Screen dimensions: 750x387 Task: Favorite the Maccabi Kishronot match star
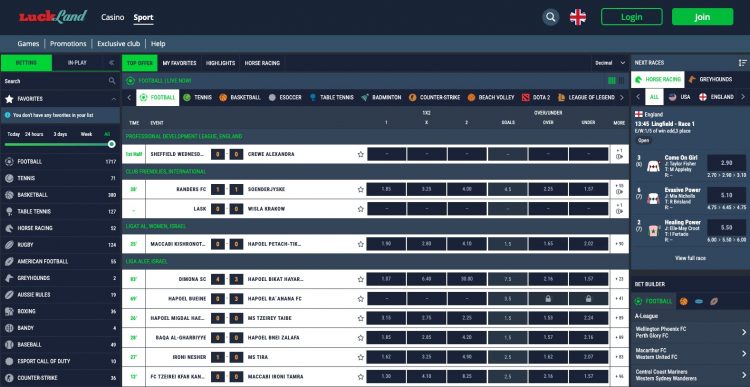361,244
